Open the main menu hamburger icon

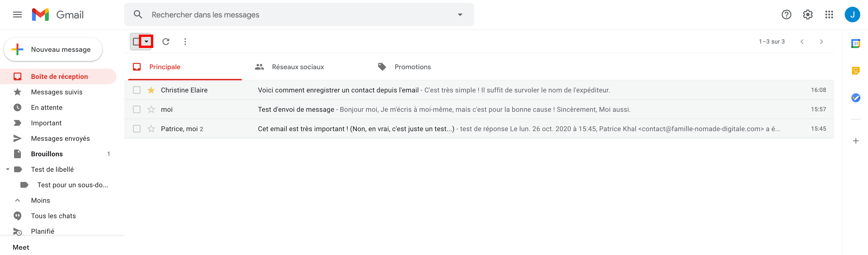pyautogui.click(x=17, y=15)
